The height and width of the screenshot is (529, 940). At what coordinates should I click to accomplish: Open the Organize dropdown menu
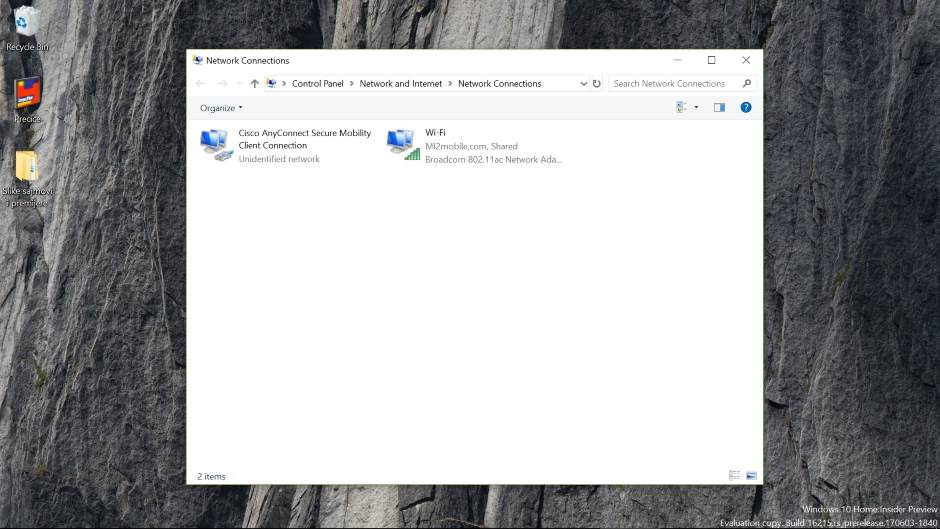click(x=221, y=108)
